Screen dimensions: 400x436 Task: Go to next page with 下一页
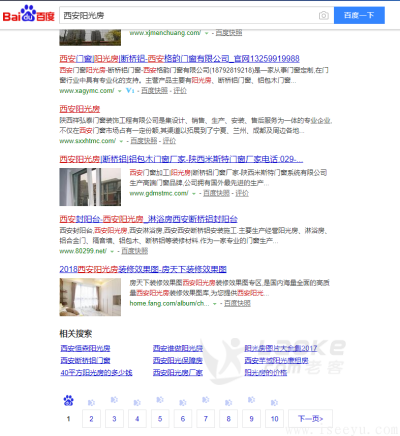click(310, 419)
